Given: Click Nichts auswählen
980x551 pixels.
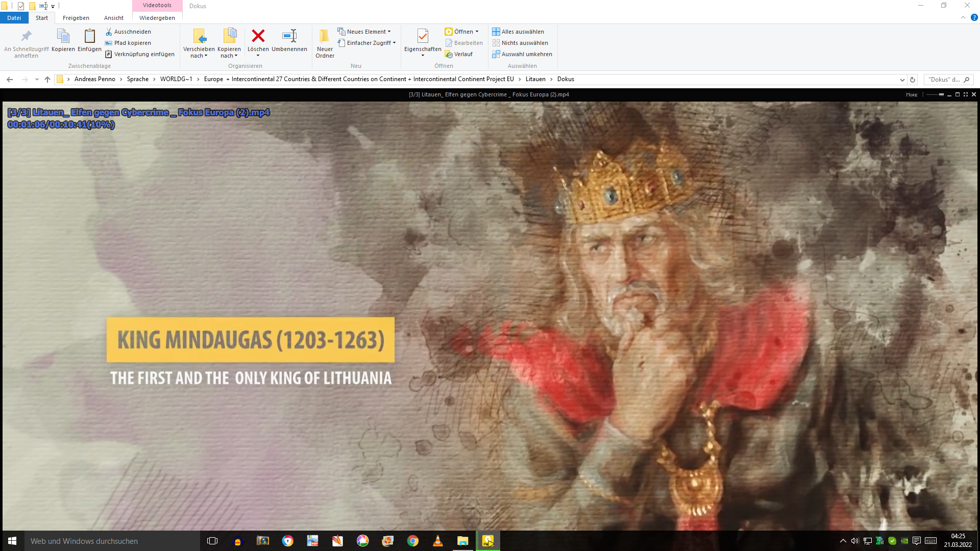Looking at the screenshot, I should tap(520, 43).
